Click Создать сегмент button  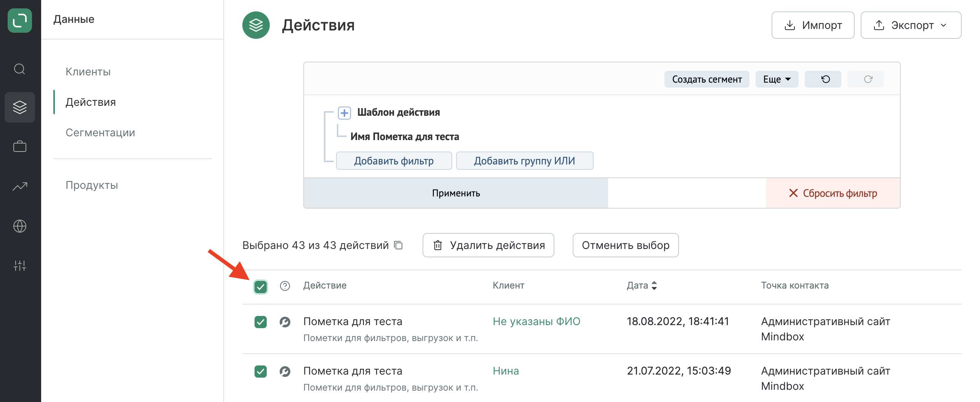coord(707,79)
